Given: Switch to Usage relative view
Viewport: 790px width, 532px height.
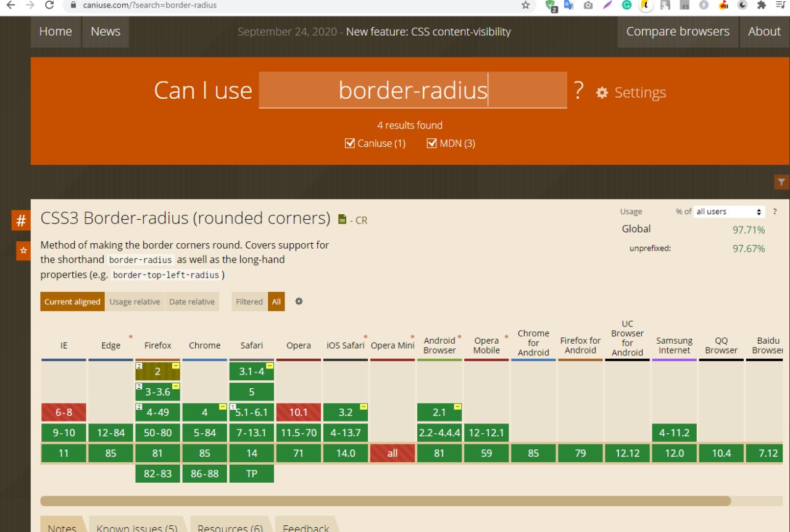Looking at the screenshot, I should coord(135,302).
